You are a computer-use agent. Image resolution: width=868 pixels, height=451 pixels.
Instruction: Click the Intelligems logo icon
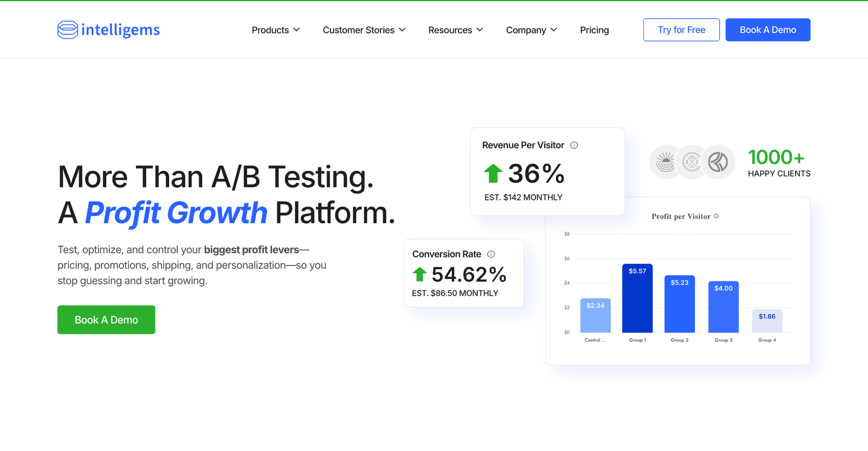[x=68, y=30]
